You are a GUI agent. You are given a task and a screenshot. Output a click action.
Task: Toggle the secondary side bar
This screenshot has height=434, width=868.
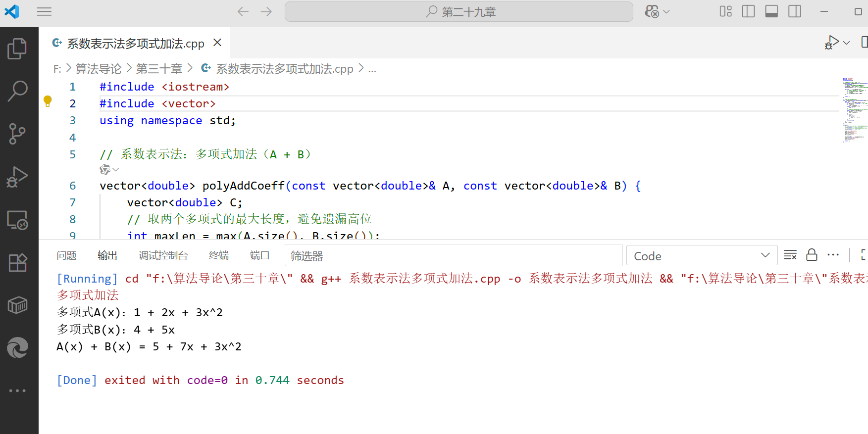coord(795,11)
